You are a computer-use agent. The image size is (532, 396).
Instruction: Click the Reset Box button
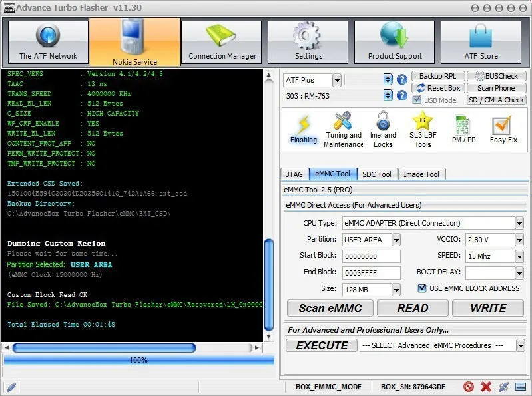[x=437, y=88]
